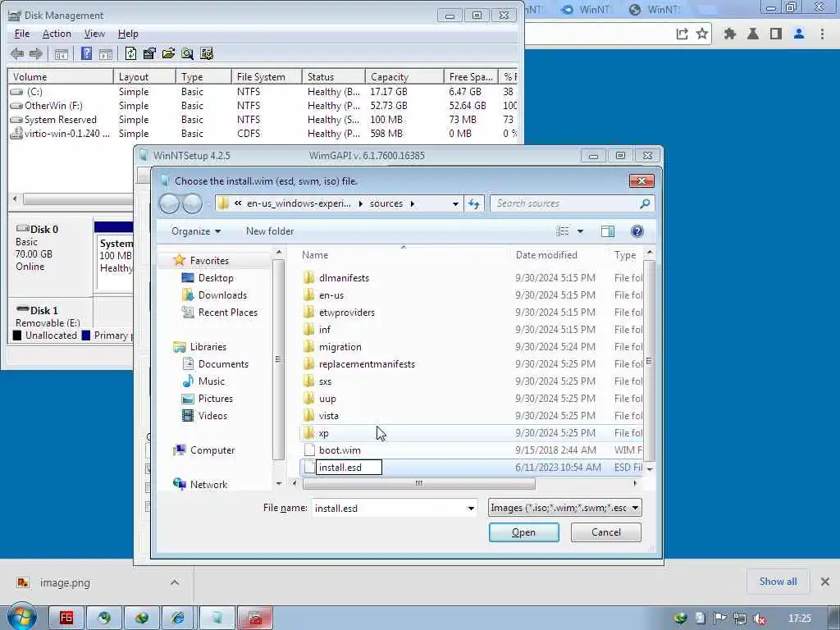The width and height of the screenshot is (840, 630).
Task: Select OtherWin (F:) volume row
Action: point(262,106)
